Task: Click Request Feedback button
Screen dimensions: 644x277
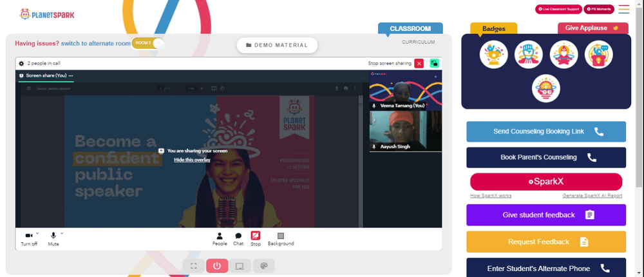Action: [x=546, y=242]
